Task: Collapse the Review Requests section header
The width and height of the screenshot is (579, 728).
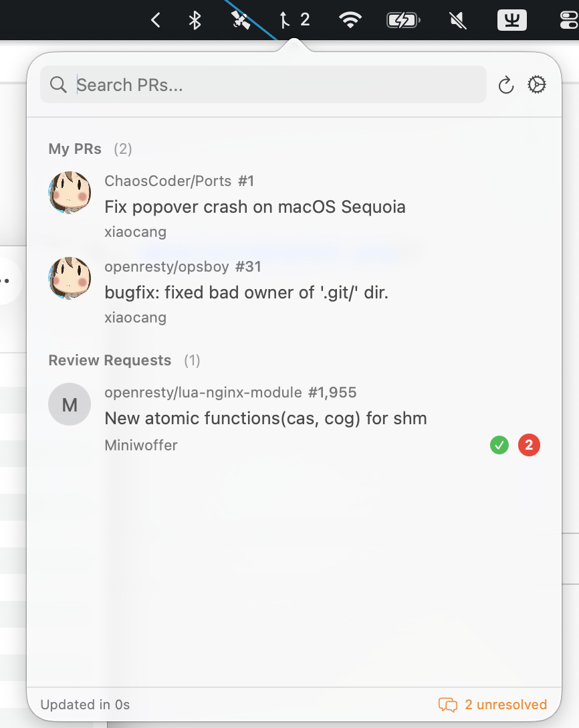Action: [110, 361]
